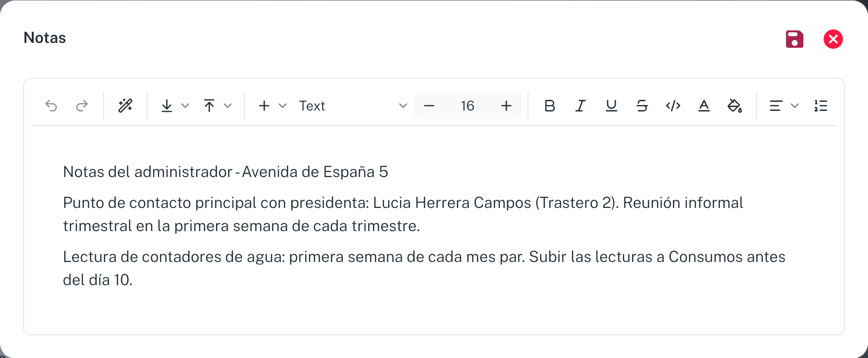The image size is (868, 358).
Task: Open the Text block type dropdown
Action: [353, 106]
